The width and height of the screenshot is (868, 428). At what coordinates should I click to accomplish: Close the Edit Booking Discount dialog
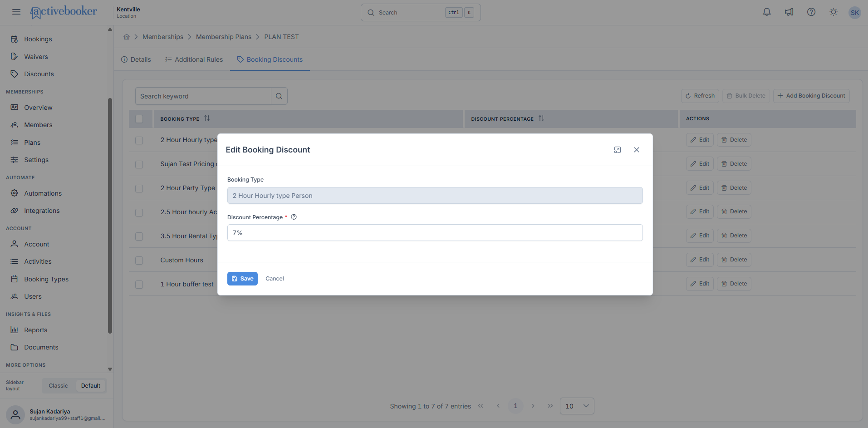tap(637, 150)
